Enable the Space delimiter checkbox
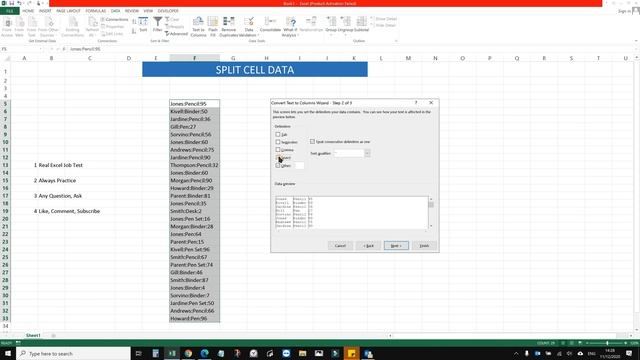This screenshot has width=640, height=360. point(278,158)
